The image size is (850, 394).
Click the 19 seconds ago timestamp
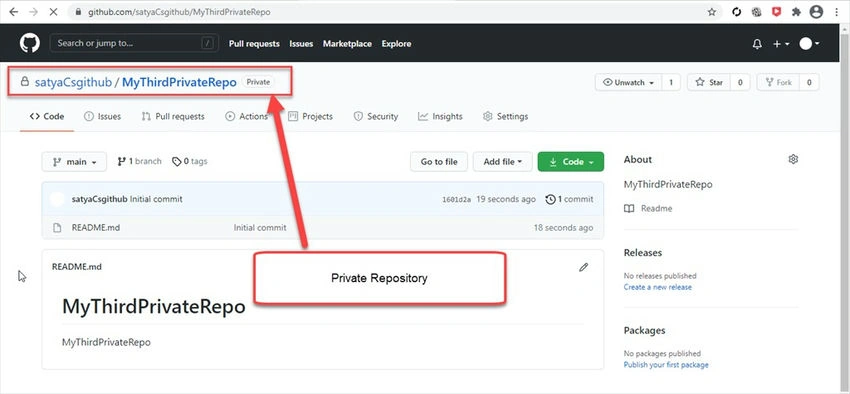tap(506, 199)
